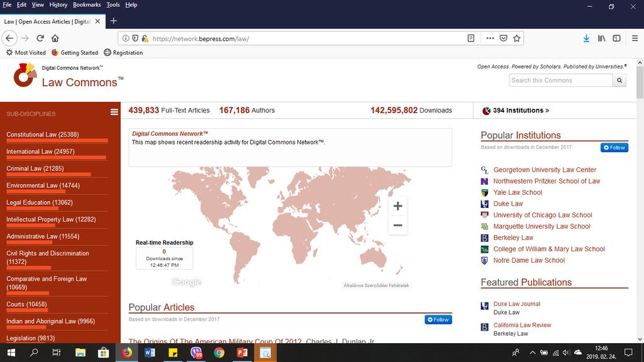Launch Chrome from the taskbar
This screenshot has height=362, width=644.
click(x=219, y=353)
